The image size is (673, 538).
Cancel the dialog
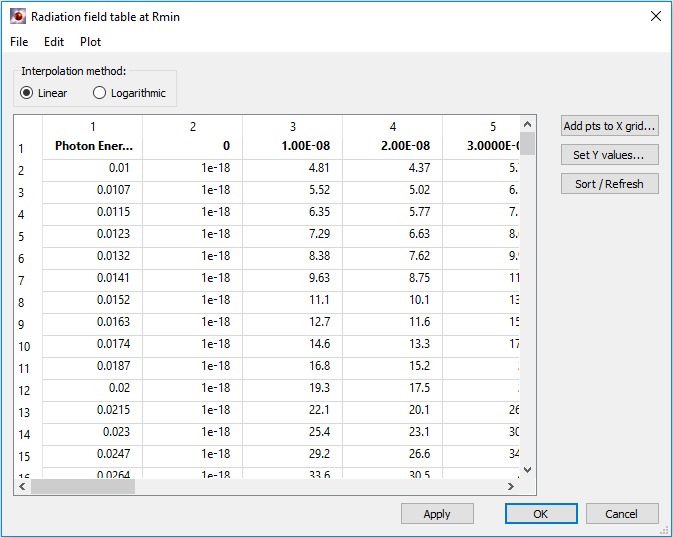(x=621, y=514)
